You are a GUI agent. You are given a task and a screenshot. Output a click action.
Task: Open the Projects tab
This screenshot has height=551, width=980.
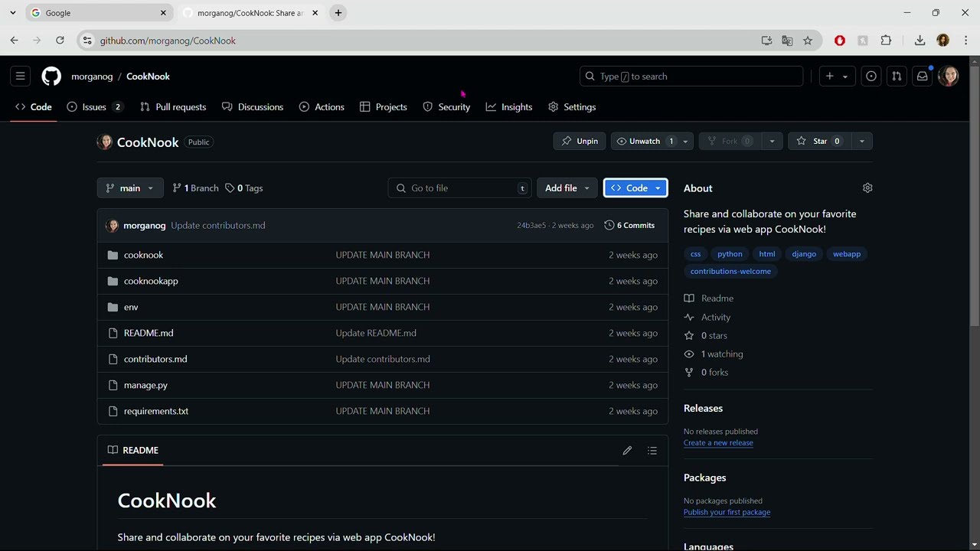[x=384, y=107]
